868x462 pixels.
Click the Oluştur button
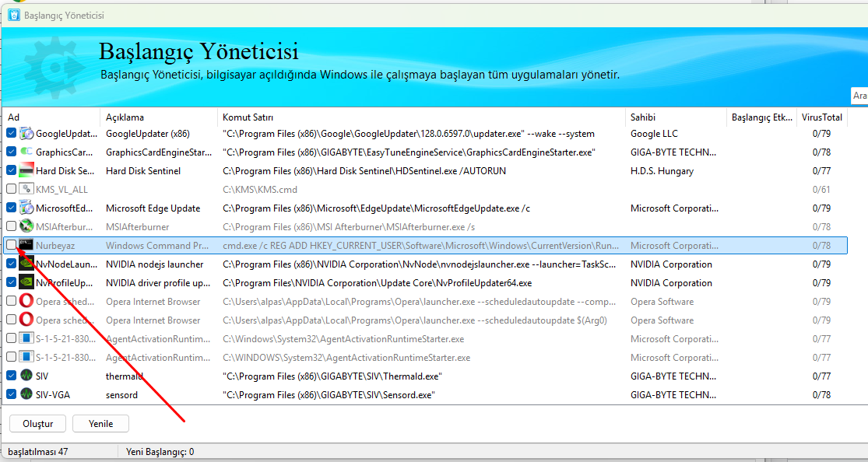click(37, 424)
